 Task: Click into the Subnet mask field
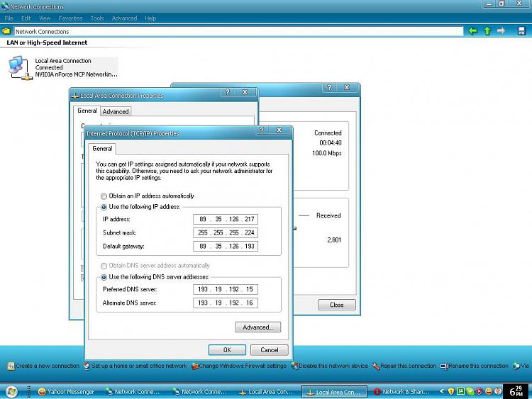point(226,232)
